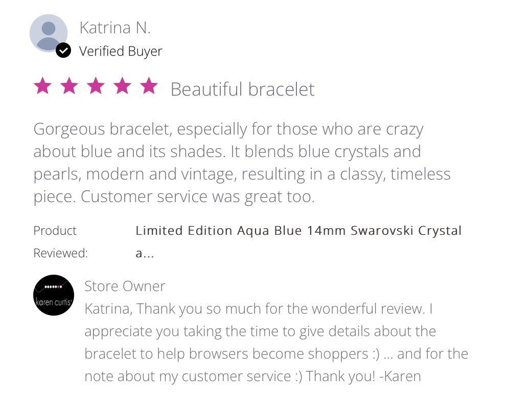
Task: Click the fourth pink rating star
Action: tap(122, 85)
